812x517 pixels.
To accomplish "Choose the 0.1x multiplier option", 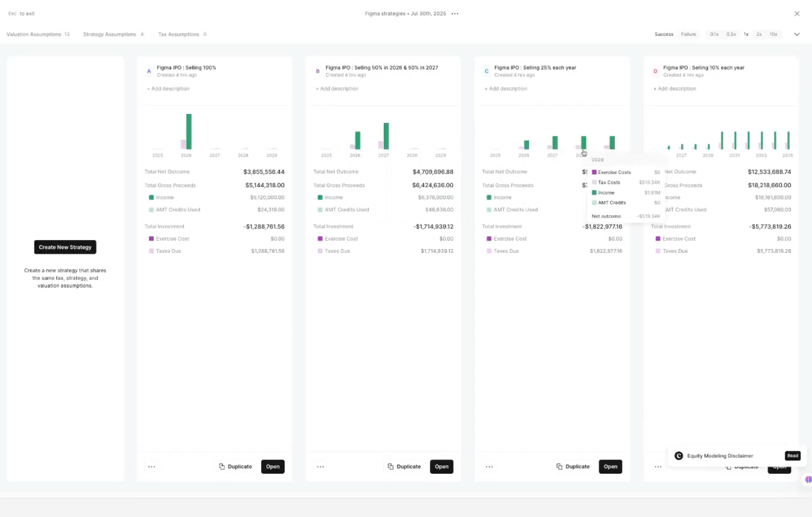I will click(714, 34).
